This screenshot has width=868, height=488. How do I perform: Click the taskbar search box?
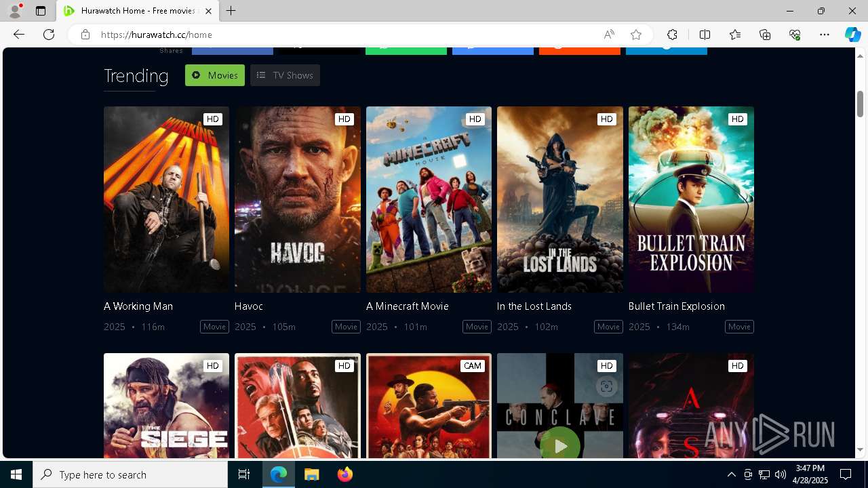[x=130, y=474]
